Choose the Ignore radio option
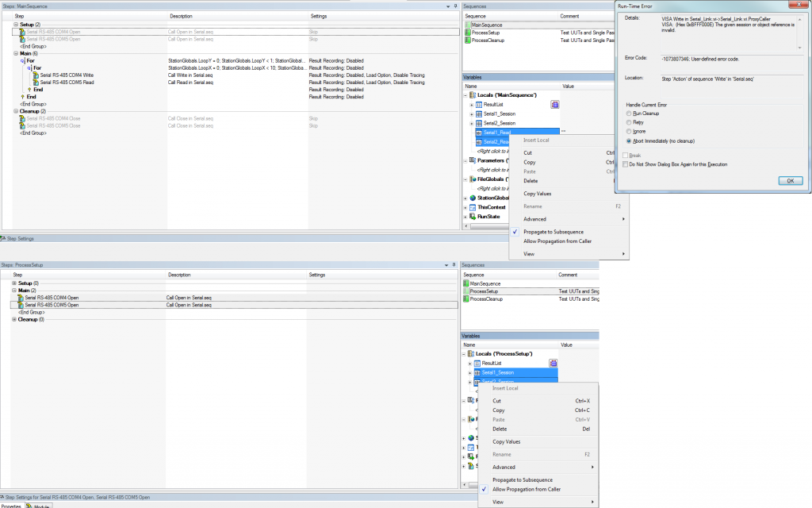The image size is (812, 508). [628, 133]
